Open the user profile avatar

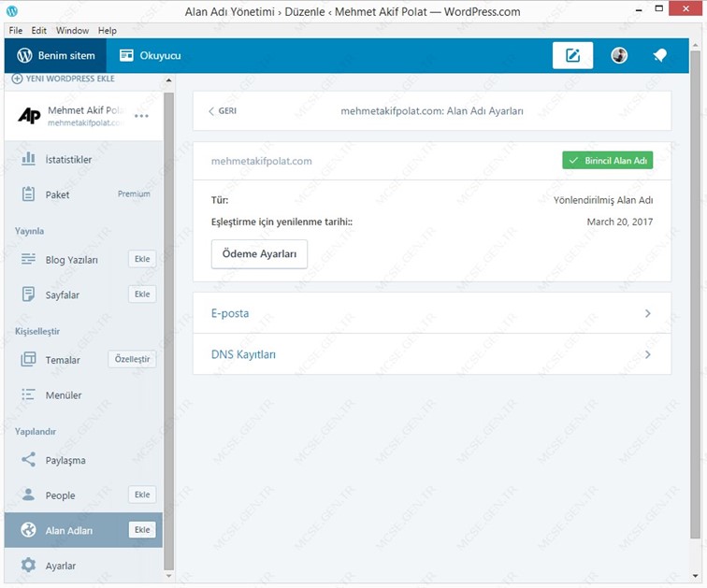[619, 55]
